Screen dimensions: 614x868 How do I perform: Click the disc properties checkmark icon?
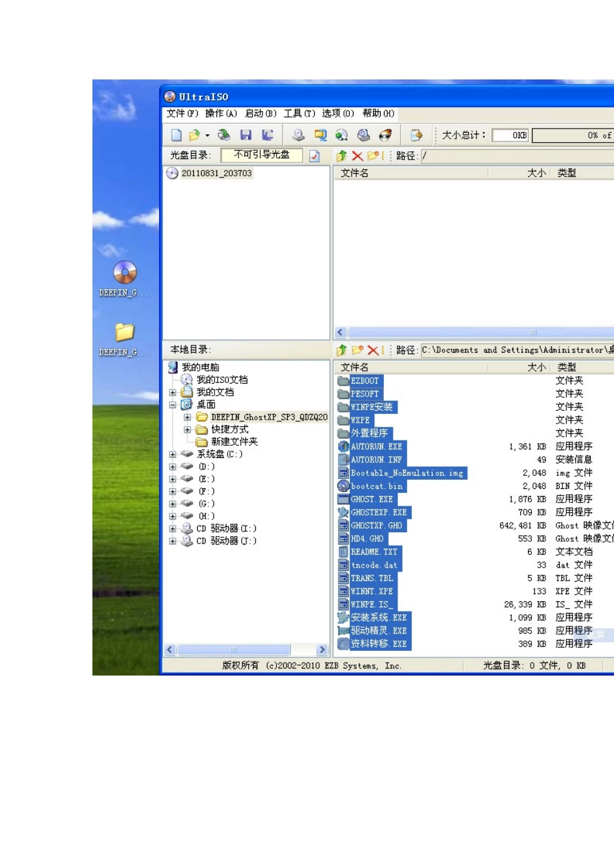click(x=315, y=156)
